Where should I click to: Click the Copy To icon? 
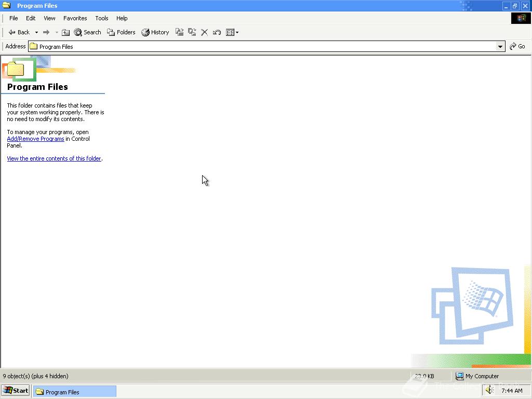[192, 32]
